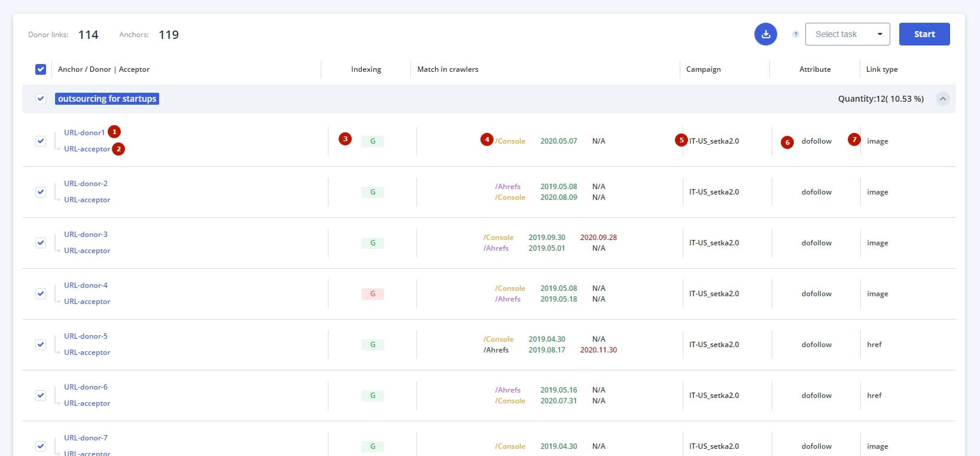Click the 2020.11.30 date in URL-donor-5 row
This screenshot has height=456, width=980.
click(x=598, y=350)
